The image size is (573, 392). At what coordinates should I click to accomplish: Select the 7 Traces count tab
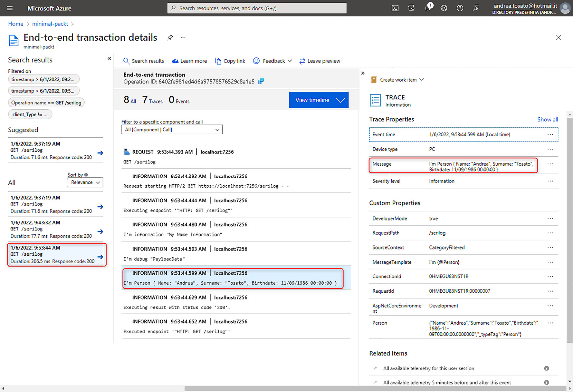click(152, 100)
